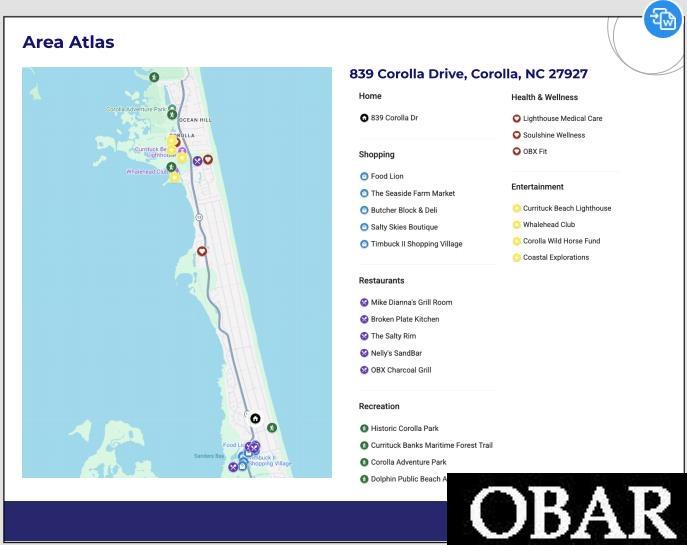Select Currituck Banks Maritime Forest Trail entry

click(426, 445)
